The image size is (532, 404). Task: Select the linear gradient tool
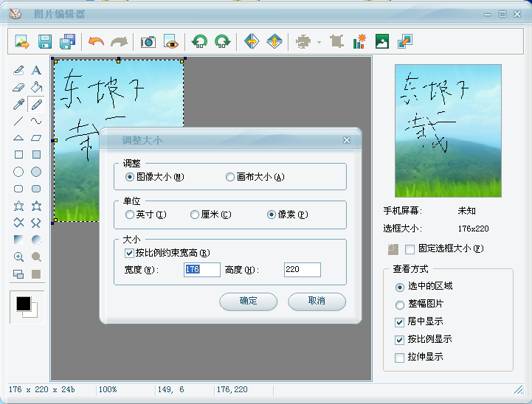[18, 240]
